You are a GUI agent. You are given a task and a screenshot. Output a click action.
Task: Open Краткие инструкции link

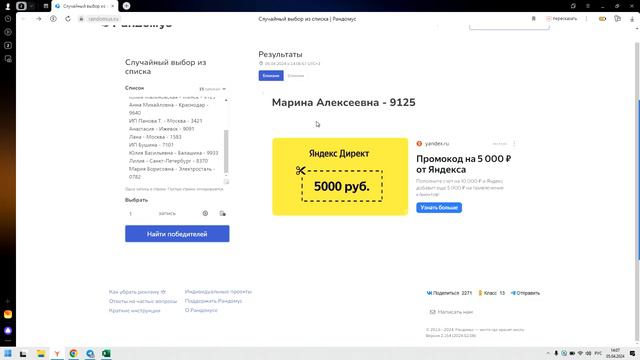tap(134, 311)
